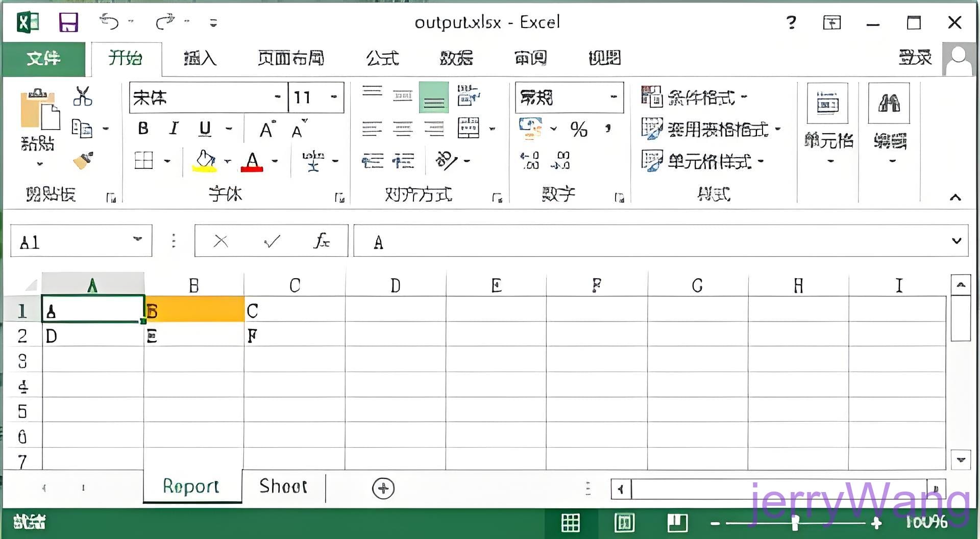Select the Format Painter brush icon
The height and width of the screenshot is (539, 980).
83,160
